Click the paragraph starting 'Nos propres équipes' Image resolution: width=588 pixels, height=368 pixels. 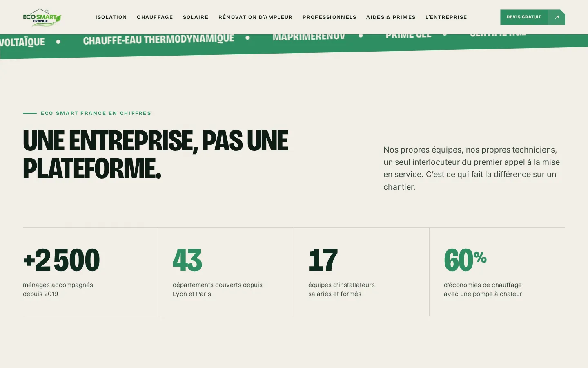click(472, 168)
